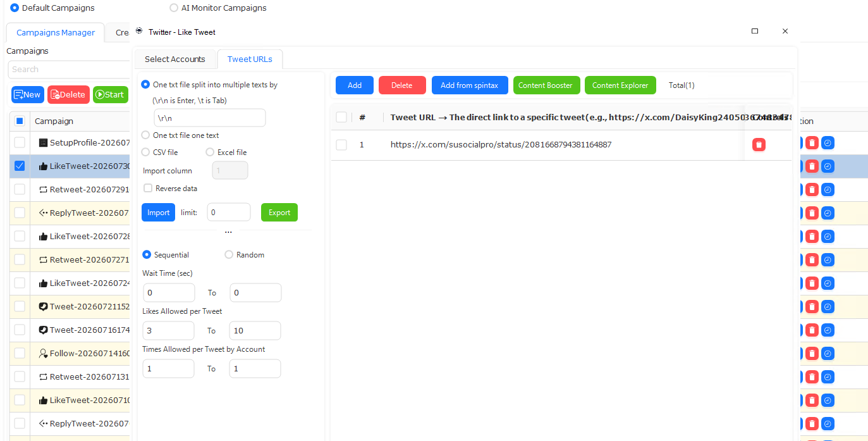Click Add from spintax button
This screenshot has height=441, width=868.
point(470,85)
